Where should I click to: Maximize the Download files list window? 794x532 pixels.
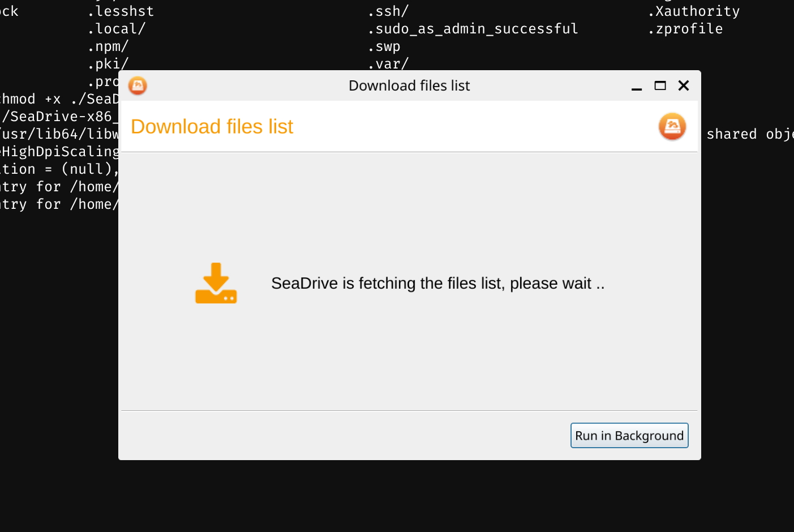click(660, 85)
